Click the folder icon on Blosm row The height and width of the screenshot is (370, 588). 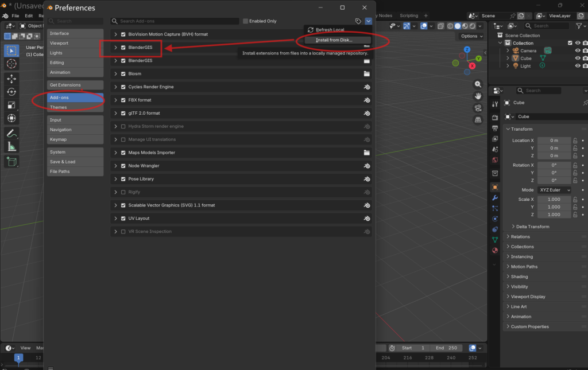[x=367, y=74]
